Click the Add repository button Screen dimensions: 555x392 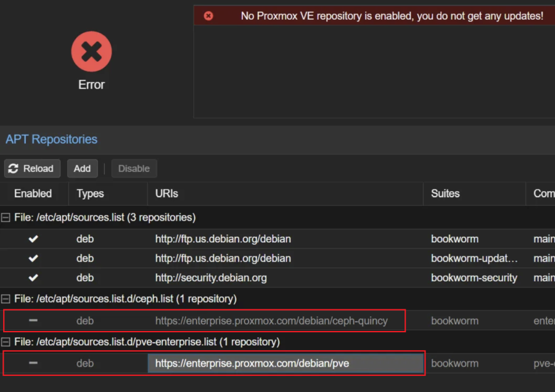[x=82, y=168]
